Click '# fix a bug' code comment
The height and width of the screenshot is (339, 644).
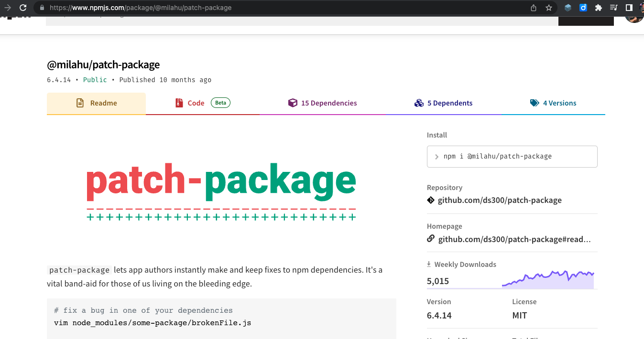coord(143,310)
